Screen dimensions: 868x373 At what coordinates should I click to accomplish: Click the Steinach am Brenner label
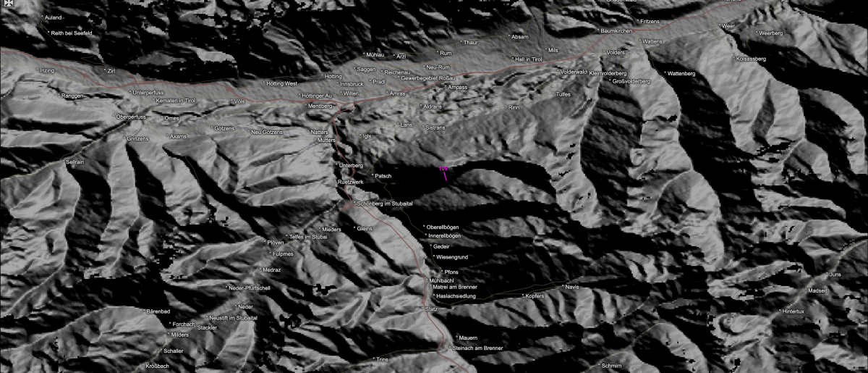(477, 348)
